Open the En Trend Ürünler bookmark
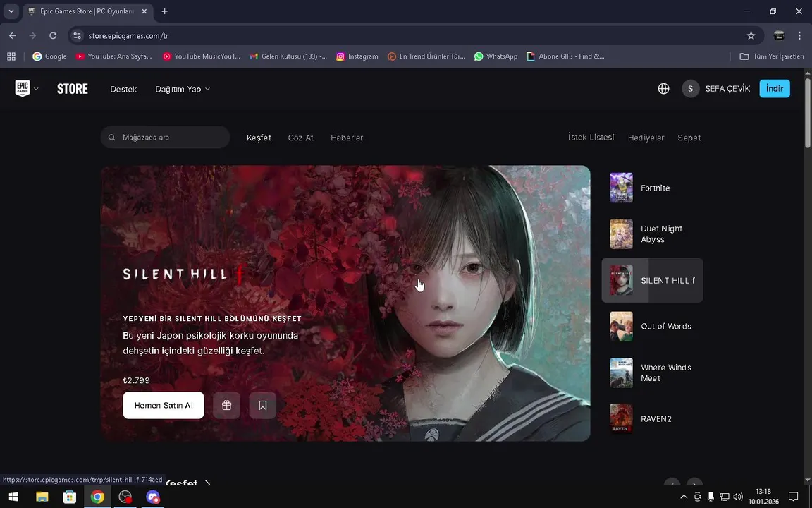Viewport: 812px width, 508px height. (x=426, y=56)
